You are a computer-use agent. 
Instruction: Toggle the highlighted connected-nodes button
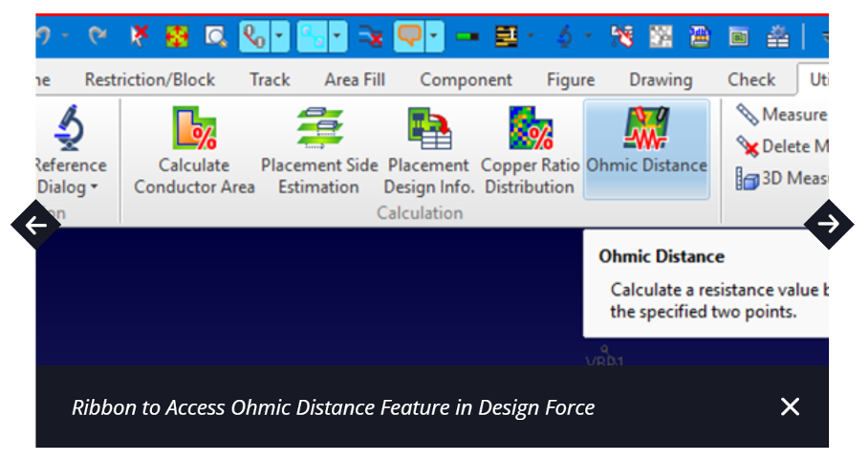(x=312, y=37)
